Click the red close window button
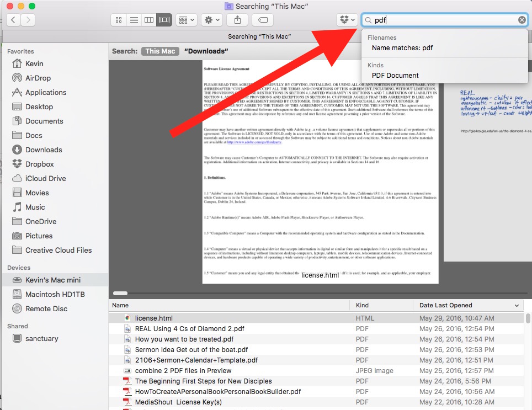This screenshot has height=410, width=532. point(10,6)
